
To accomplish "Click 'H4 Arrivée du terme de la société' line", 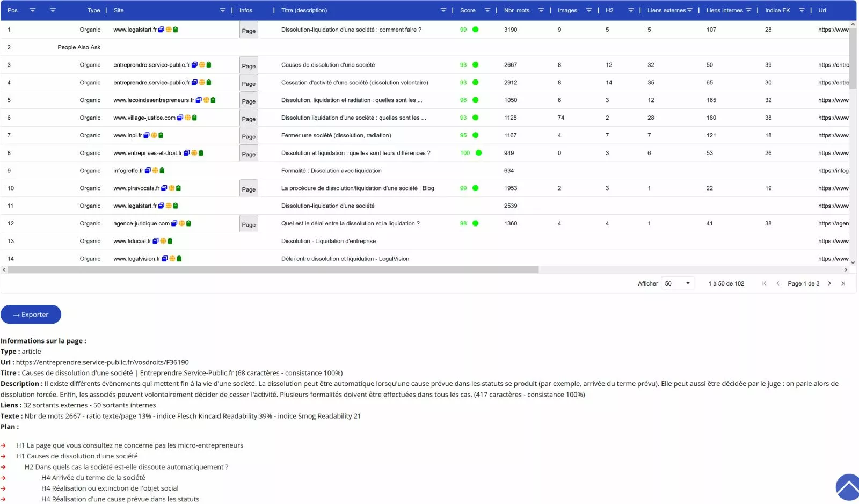I will point(93,478).
